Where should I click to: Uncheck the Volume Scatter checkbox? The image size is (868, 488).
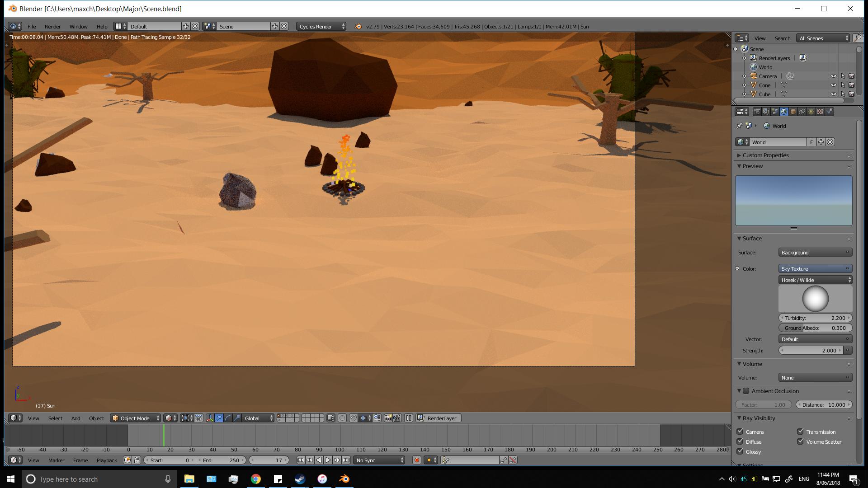[801, 441]
